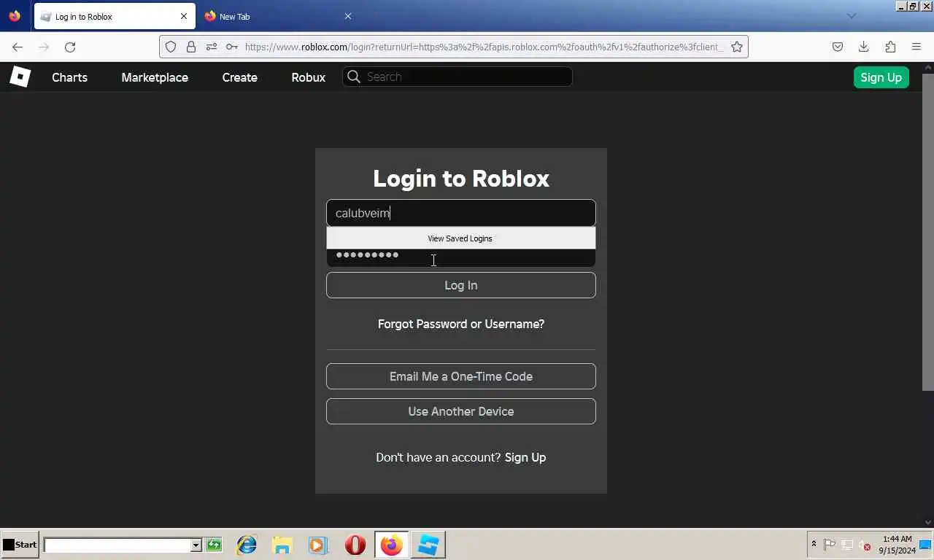Click the Roblox Search input box

coord(458,77)
